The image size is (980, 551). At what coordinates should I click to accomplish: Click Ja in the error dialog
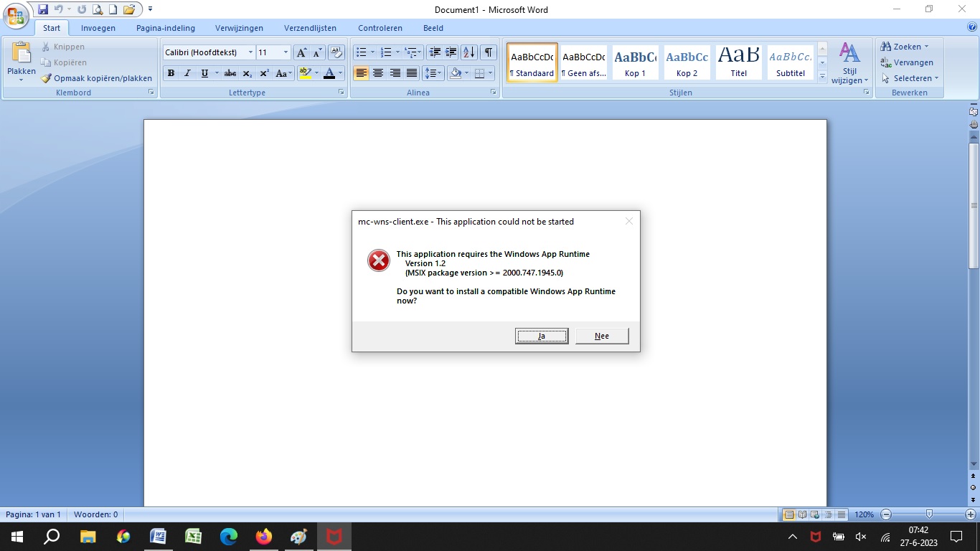point(542,336)
